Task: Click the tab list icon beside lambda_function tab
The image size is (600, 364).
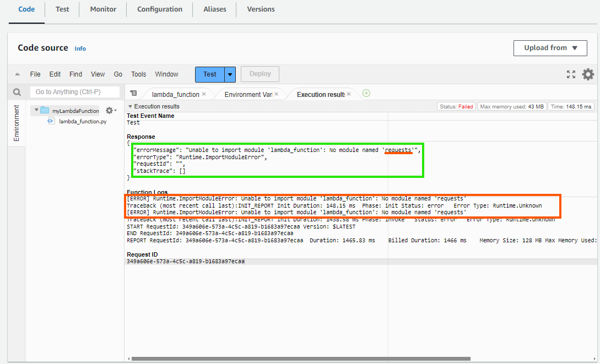Action: tap(133, 94)
